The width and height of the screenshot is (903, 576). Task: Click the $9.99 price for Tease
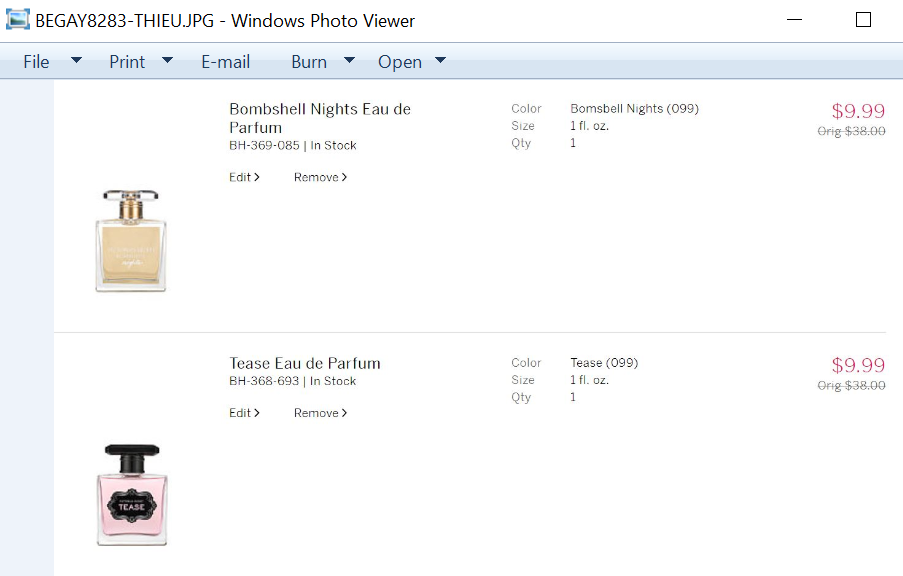[x=858, y=365]
